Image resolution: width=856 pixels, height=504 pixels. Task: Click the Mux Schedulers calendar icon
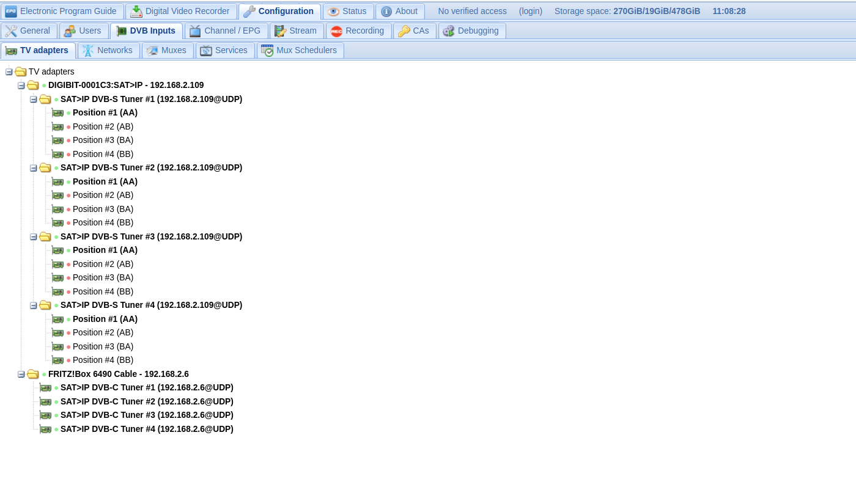point(267,50)
